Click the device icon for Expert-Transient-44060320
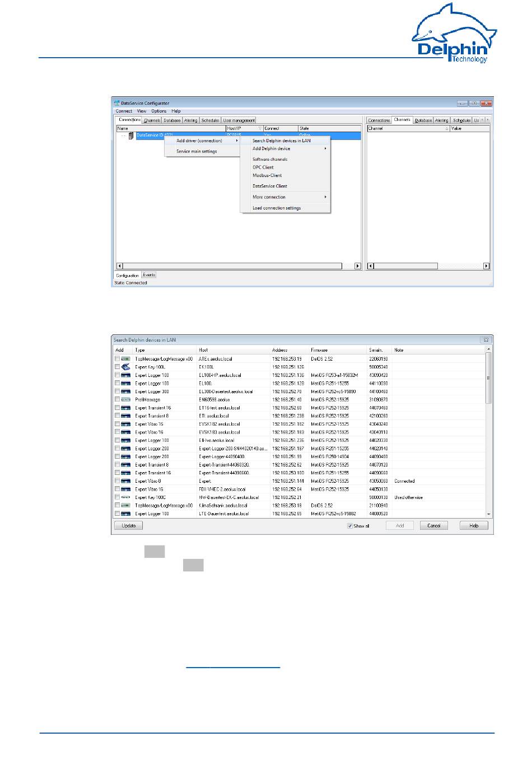Screen dimensions: 532x760 click(125, 464)
